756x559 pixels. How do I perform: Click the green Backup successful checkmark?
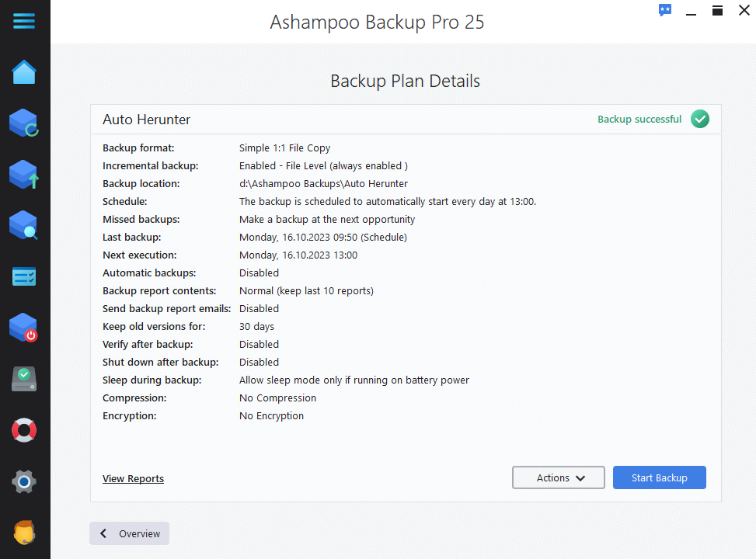point(699,119)
